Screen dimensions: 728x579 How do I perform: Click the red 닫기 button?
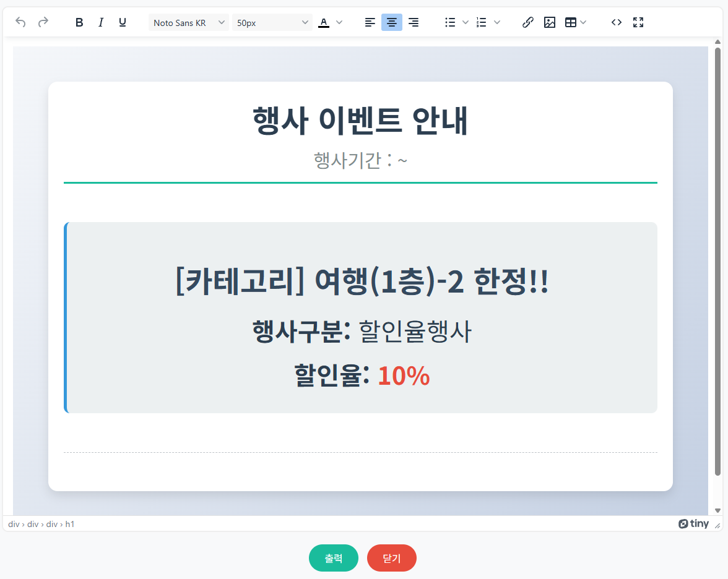pyautogui.click(x=392, y=558)
